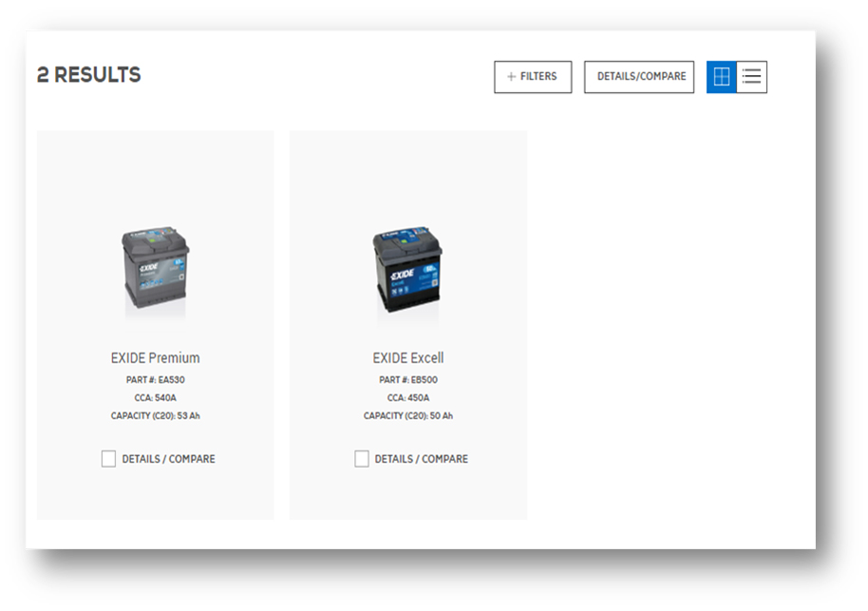
Task: Click the 2 Results heading
Action: (89, 75)
